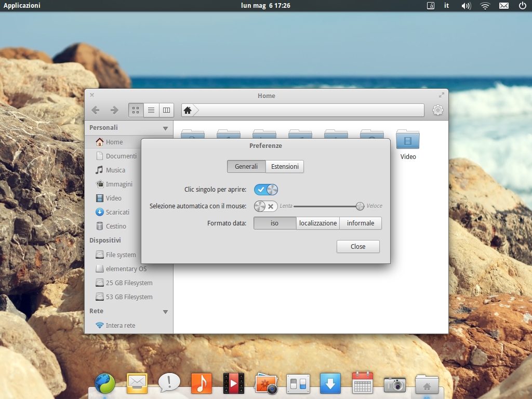The image size is (532, 399).
Task: Go forward with the right arrow
Action: [x=114, y=110]
